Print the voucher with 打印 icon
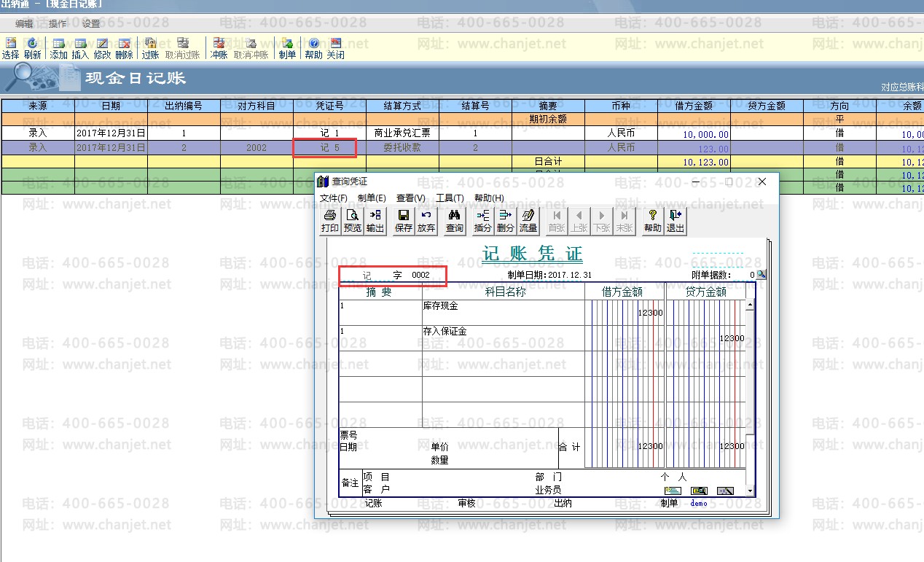 (330, 221)
